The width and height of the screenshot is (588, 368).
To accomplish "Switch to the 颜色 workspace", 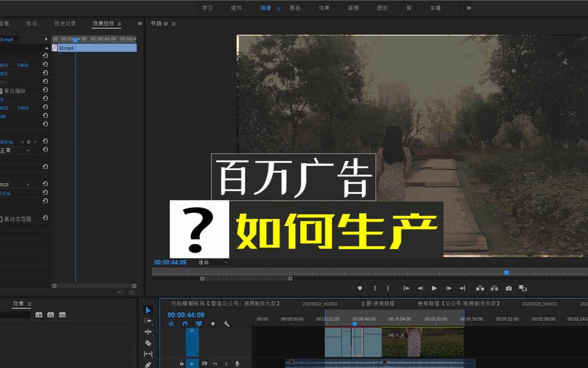I will (295, 8).
